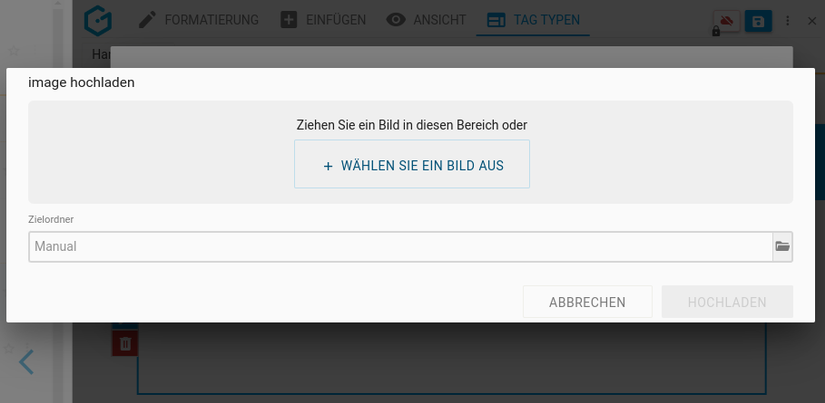Image resolution: width=825 pixels, height=403 pixels.
Task: Open the Formatierung tab
Action: pyautogui.click(x=198, y=21)
